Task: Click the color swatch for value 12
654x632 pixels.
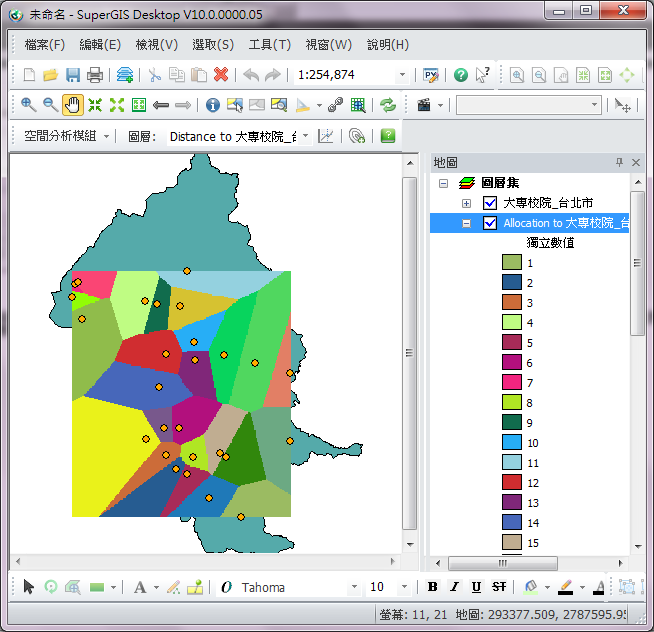Action: coord(512,483)
